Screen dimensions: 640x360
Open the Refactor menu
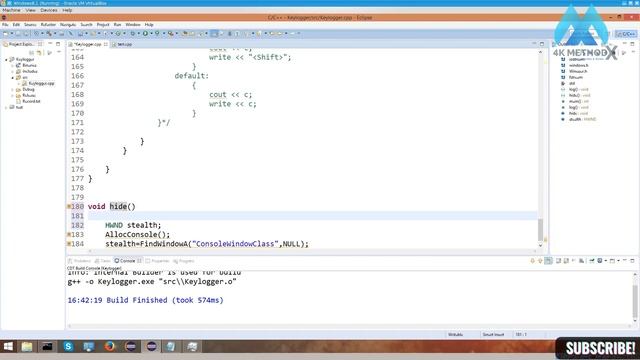click(48, 24)
